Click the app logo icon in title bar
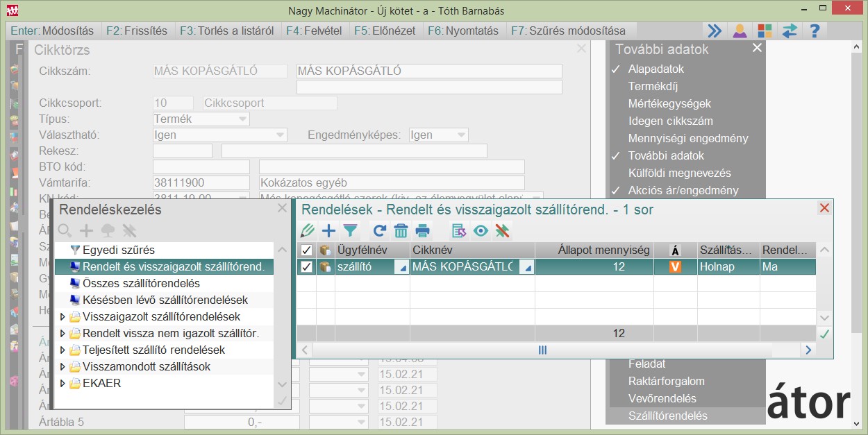868x435 pixels. point(12,10)
